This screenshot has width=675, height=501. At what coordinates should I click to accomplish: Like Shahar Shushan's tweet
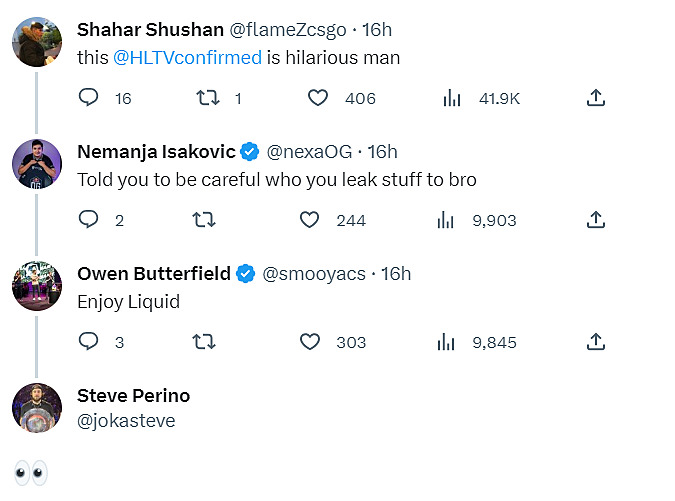(x=318, y=98)
